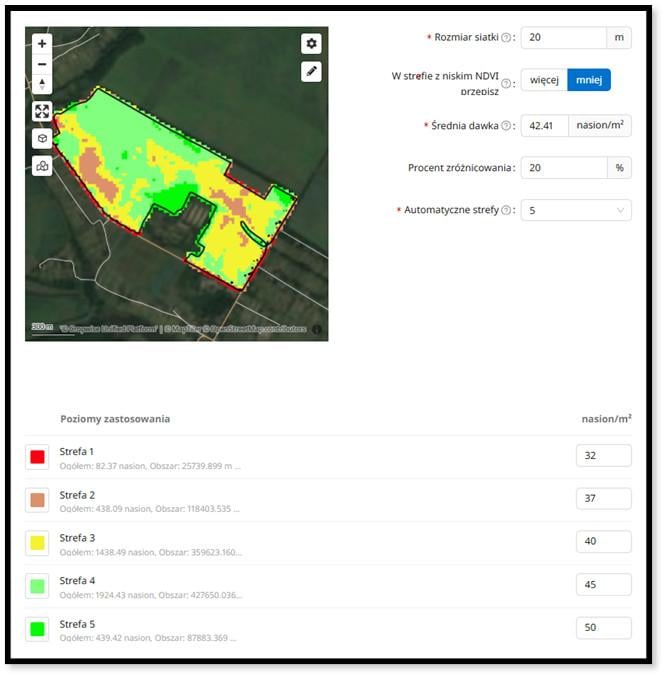665x677 pixels.
Task: Edit the Strefa 3 seed rate field
Action: coord(604,541)
